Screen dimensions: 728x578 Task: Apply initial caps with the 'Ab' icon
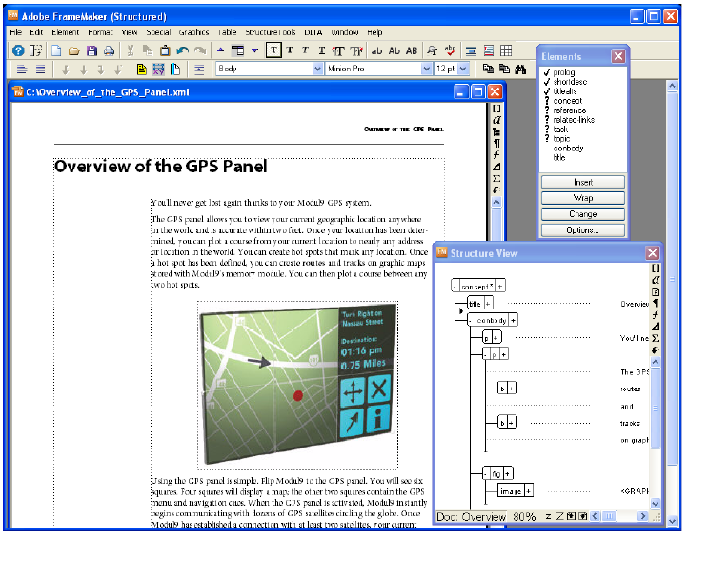click(x=394, y=51)
